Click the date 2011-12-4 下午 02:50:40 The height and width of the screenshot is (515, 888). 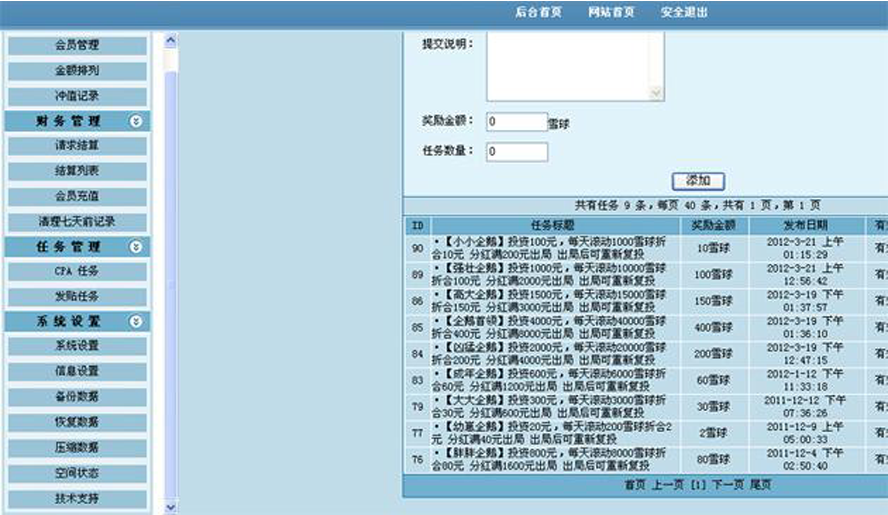click(x=805, y=459)
